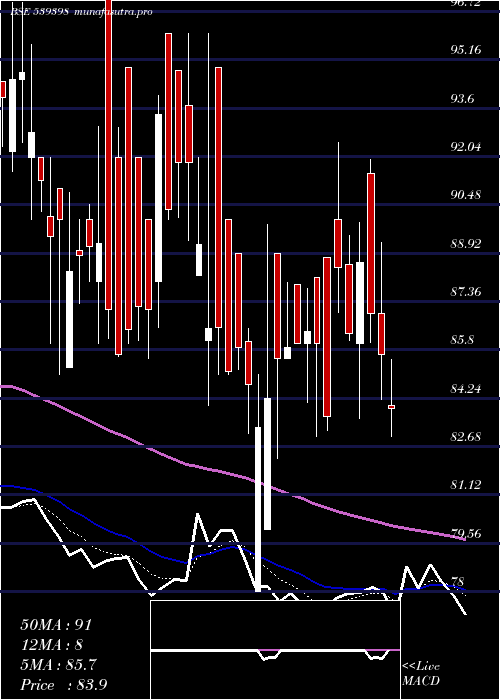The width and height of the screenshot is (500, 700).
Task: Click the 50MA : 91 readout
Action: 56,625
